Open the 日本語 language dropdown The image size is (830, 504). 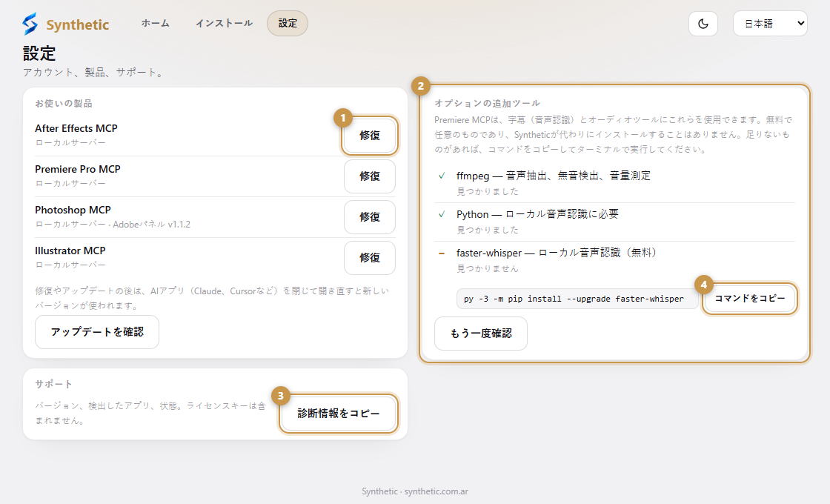(770, 23)
